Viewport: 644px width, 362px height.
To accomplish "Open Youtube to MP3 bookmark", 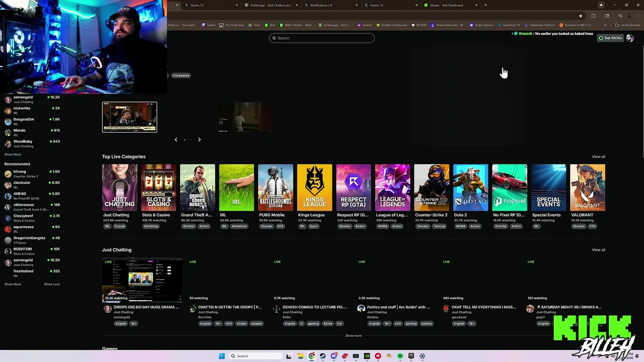I will [x=576, y=25].
